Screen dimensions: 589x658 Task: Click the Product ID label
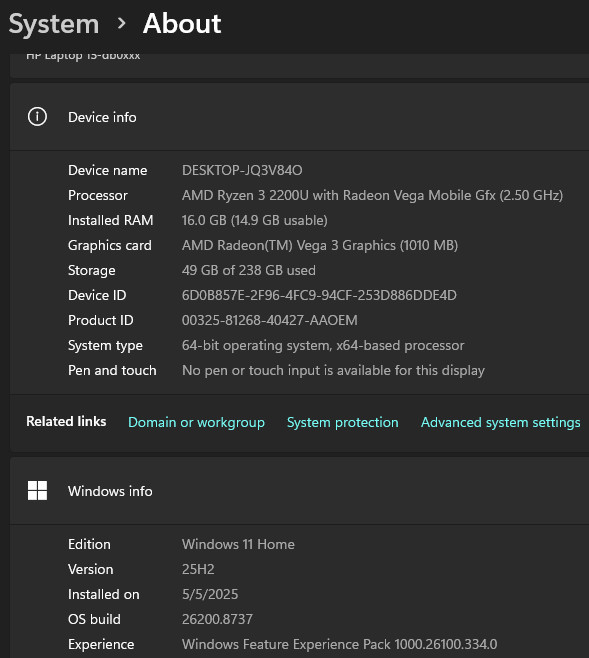[x=101, y=320]
